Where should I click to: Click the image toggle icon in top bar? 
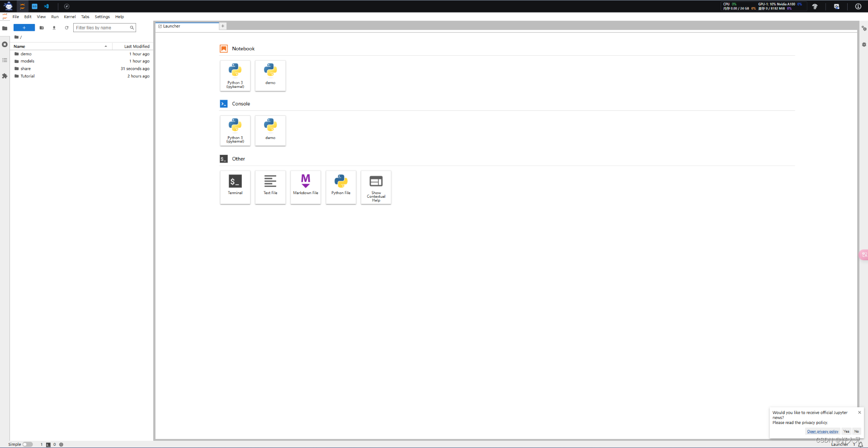coord(836,6)
